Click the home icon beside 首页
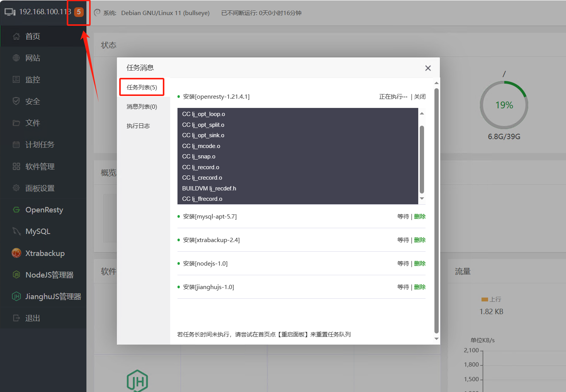The width and height of the screenshot is (566, 392). pos(16,36)
